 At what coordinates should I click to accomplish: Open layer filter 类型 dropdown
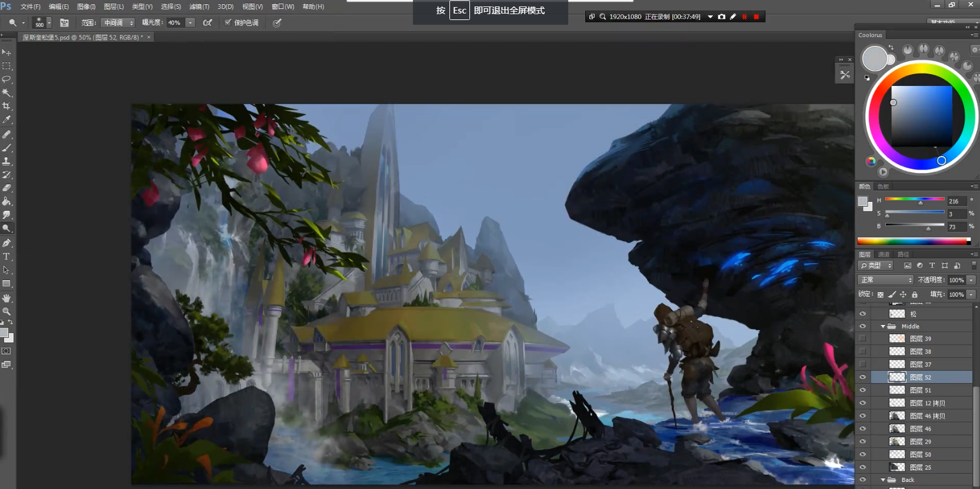pos(876,266)
